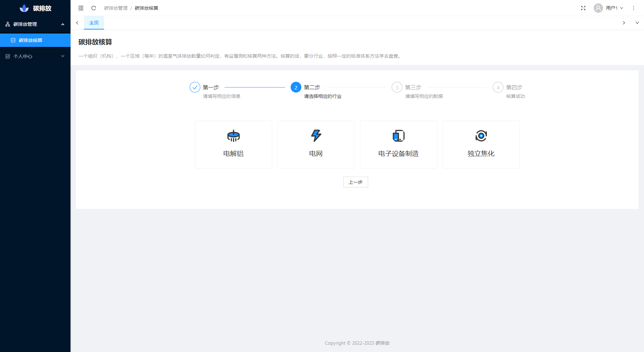This screenshot has height=352, width=644.
Task: Click the 电解铝 industry icon
Action: click(234, 136)
